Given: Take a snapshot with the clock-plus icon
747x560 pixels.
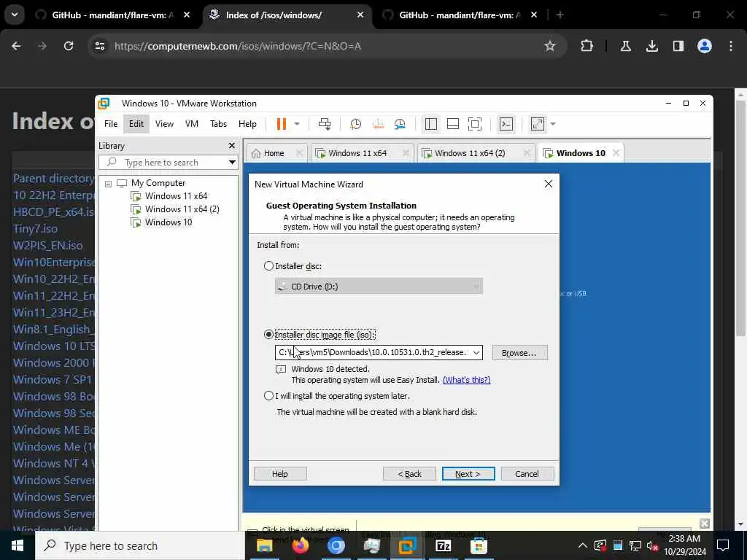Looking at the screenshot, I should 355,124.
